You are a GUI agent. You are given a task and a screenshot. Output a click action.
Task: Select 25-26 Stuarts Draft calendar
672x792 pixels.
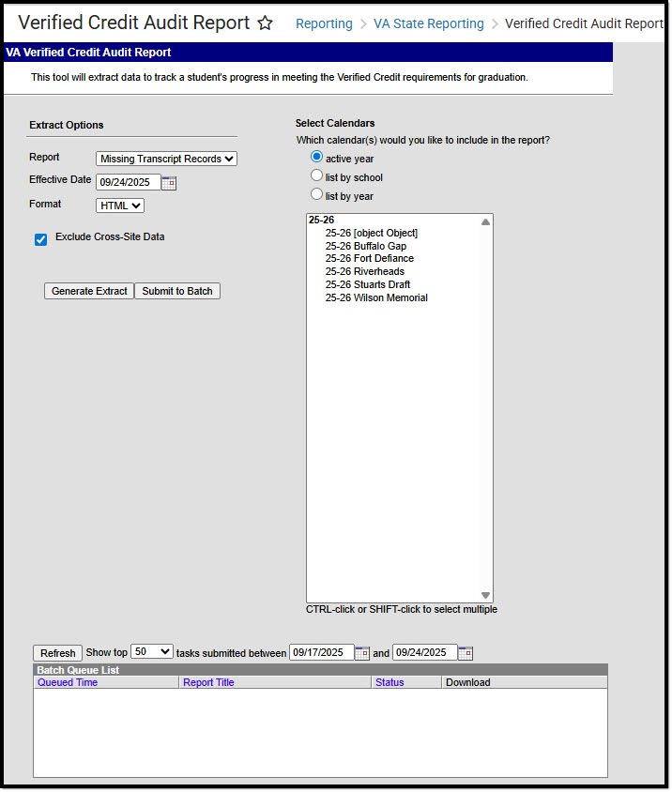[x=368, y=284]
